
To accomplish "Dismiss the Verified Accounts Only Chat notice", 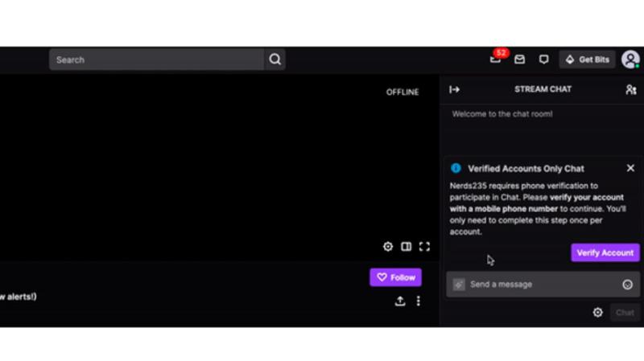I will coord(630,168).
